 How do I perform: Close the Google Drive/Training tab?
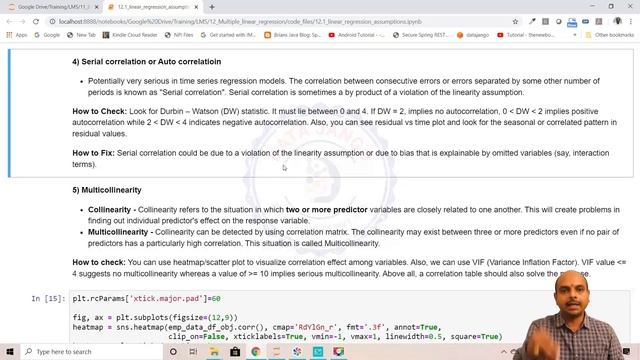click(x=97, y=7)
